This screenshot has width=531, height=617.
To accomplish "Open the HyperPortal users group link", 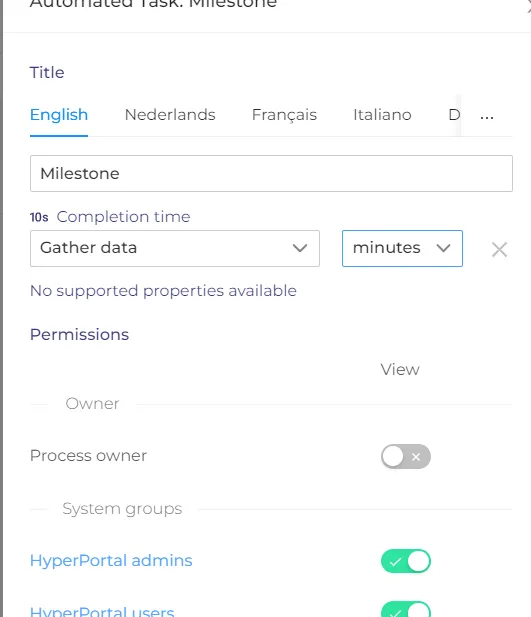I will [102, 611].
